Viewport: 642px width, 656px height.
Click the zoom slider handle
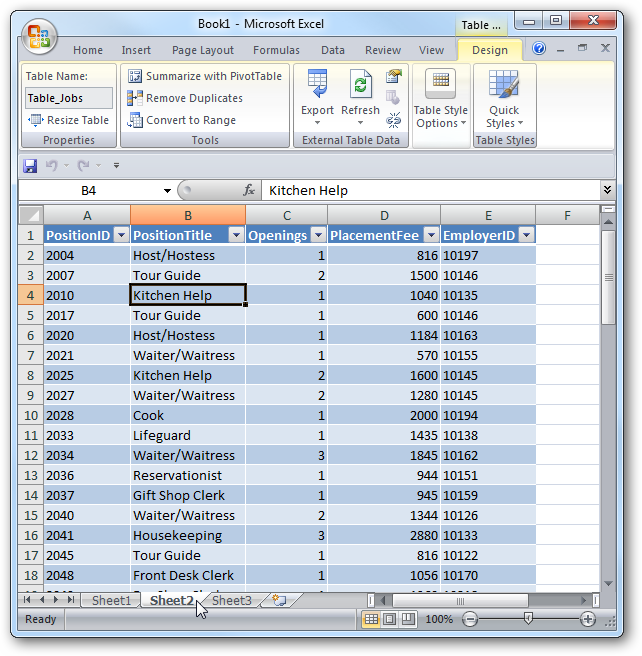pos(528,618)
